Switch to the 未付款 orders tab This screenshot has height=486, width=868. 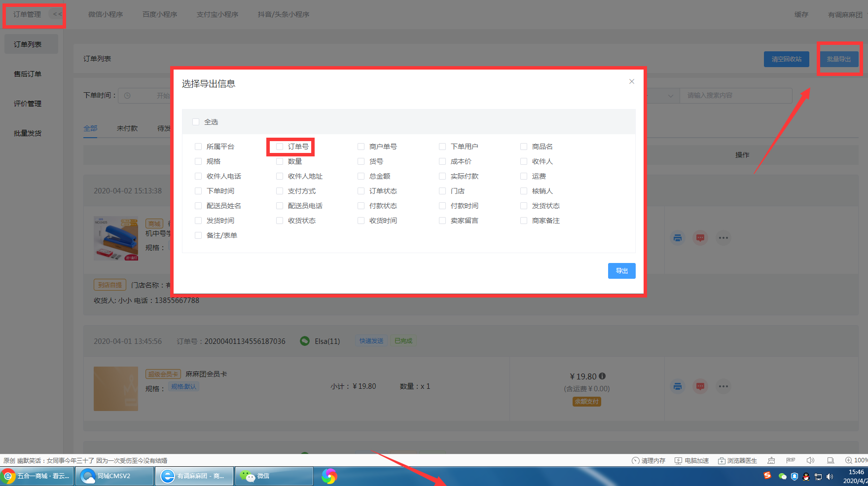127,128
